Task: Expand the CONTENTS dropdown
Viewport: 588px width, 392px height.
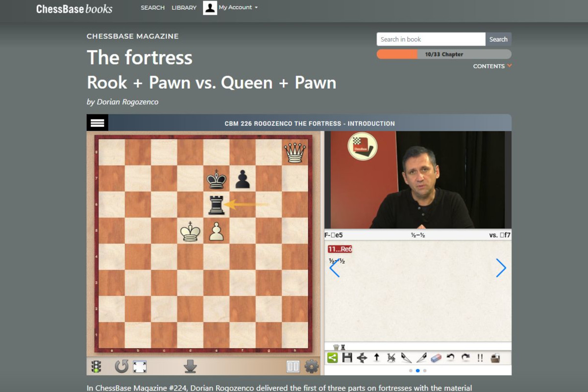Action: [492, 66]
